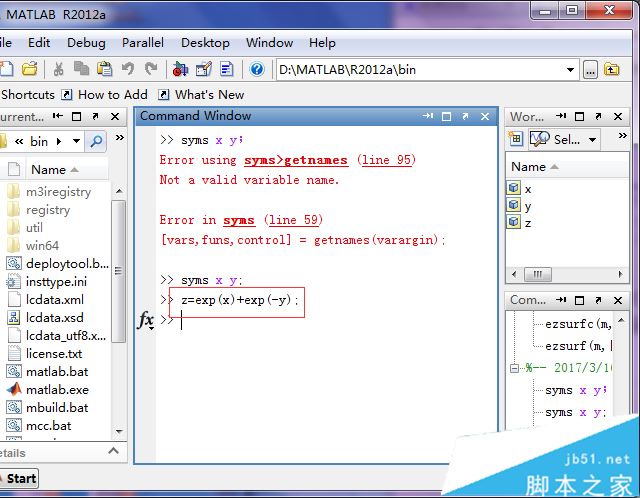640x498 pixels.
Task: Expand bin subfolder list arrow
Action: click(59, 142)
